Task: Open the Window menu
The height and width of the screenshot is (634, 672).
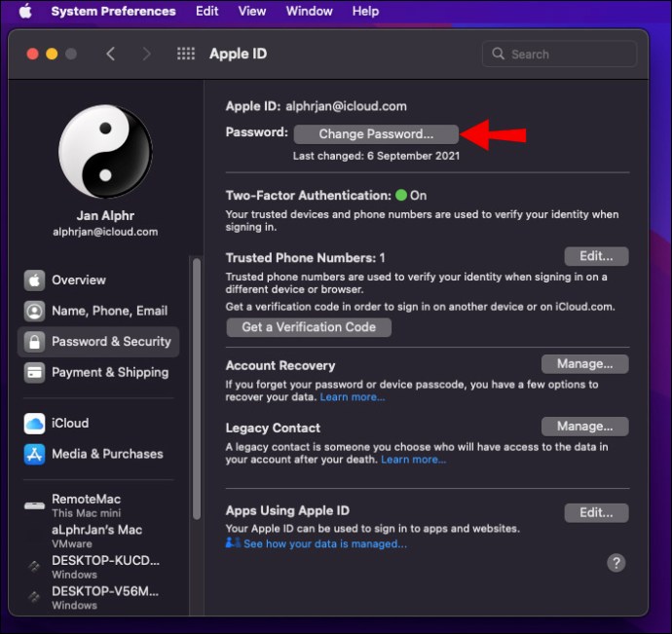Action: [309, 12]
